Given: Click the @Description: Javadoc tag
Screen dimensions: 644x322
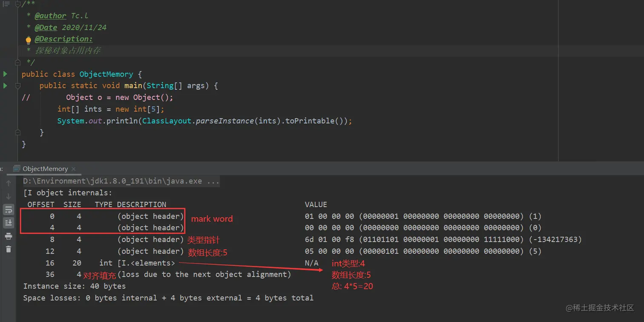Looking at the screenshot, I should (63, 39).
